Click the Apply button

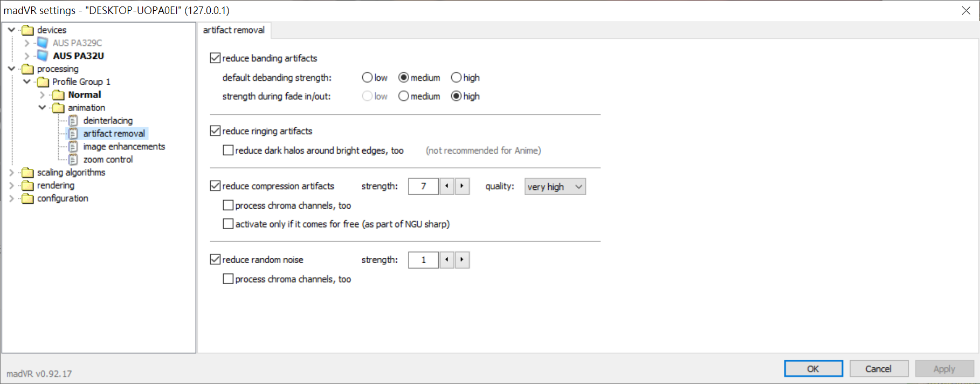944,369
